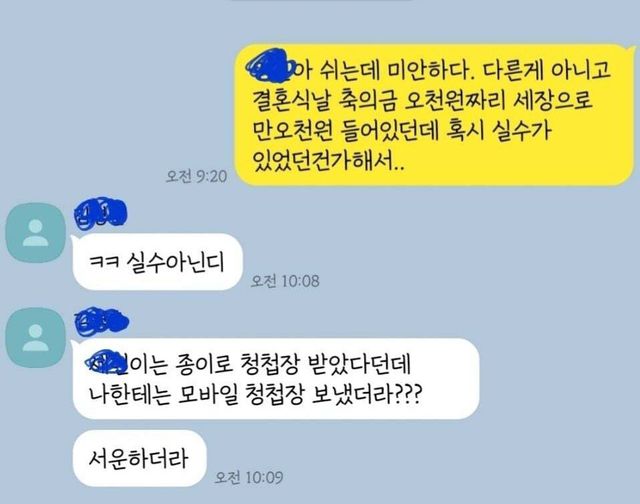Open profile avatar beside 'ㅋㅋ 실수아닌디' message
Viewport: 640px width, 504px height.
(x=36, y=233)
